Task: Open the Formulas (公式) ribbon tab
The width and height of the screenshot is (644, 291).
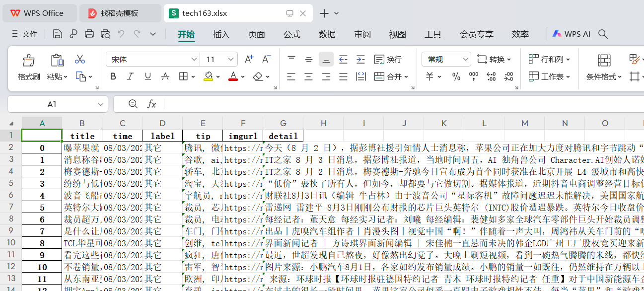Action: click(292, 34)
